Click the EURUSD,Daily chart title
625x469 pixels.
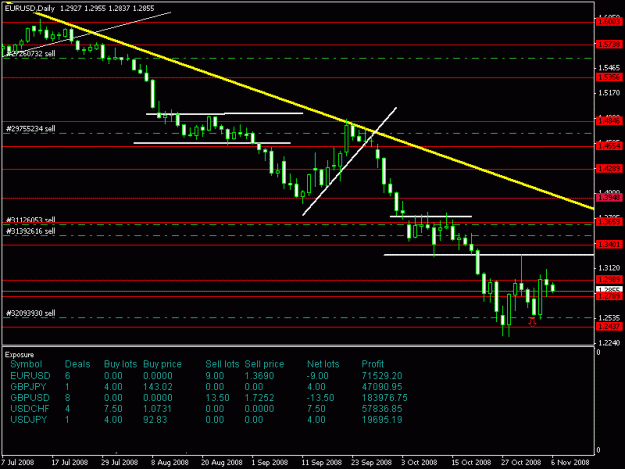pyautogui.click(x=29, y=8)
